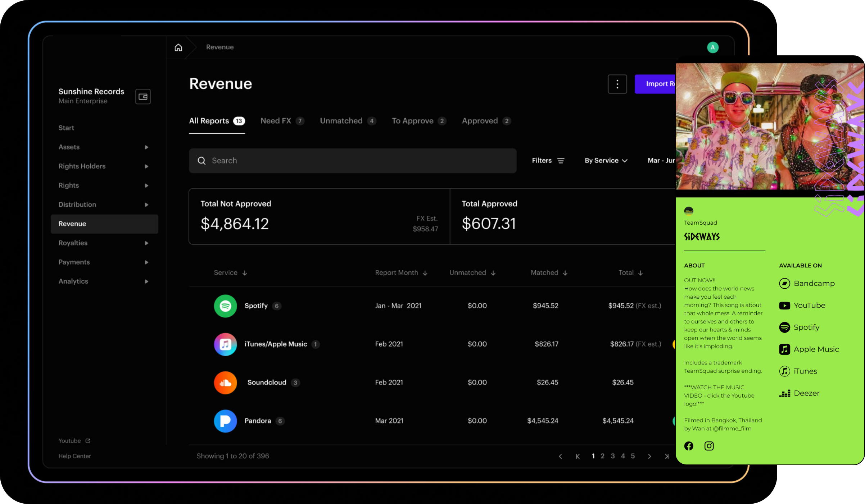The width and height of the screenshot is (865, 504).
Task: Click the Total Not Approved '$4,864.12' amount
Action: click(x=235, y=224)
